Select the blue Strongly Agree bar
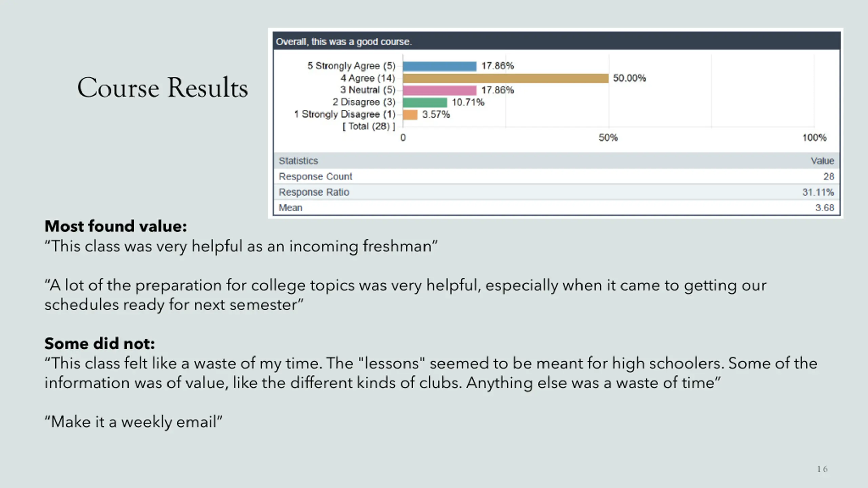The height and width of the screenshot is (488, 868). click(x=440, y=66)
